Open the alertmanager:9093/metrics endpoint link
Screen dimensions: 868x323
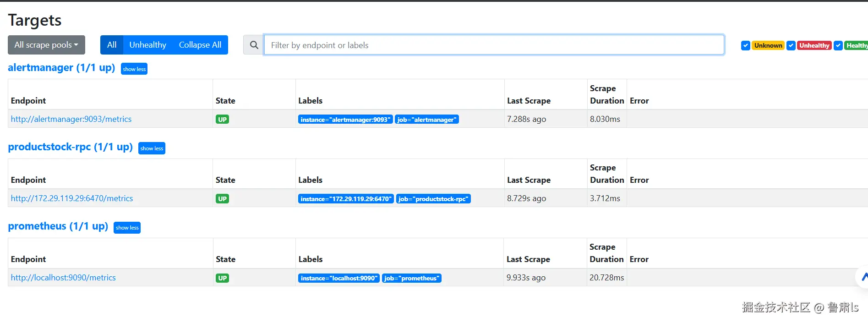71,119
